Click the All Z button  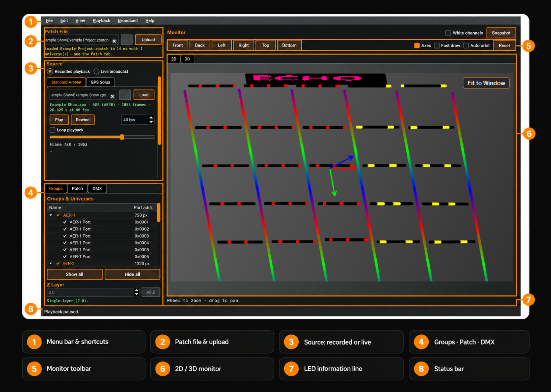click(x=151, y=292)
